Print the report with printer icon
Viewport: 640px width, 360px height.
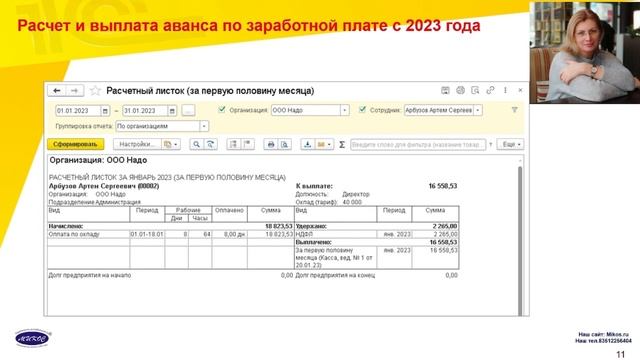coord(271,144)
